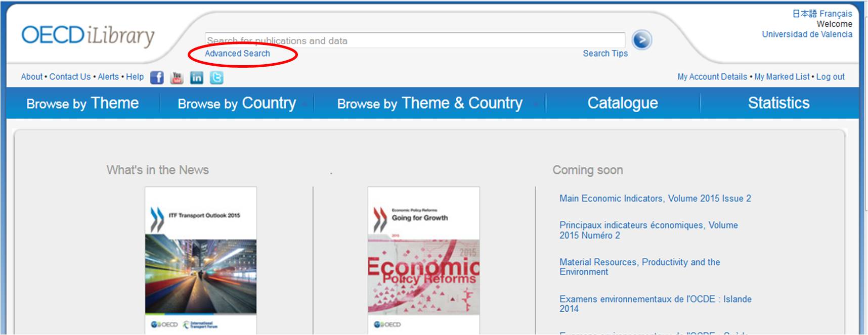
Task: Open the Twitter social icon
Action: pos(216,77)
